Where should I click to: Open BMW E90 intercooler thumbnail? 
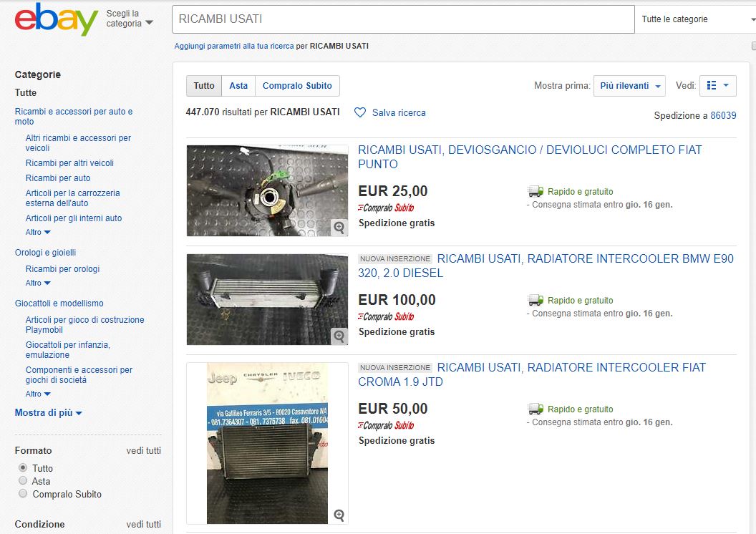point(267,299)
